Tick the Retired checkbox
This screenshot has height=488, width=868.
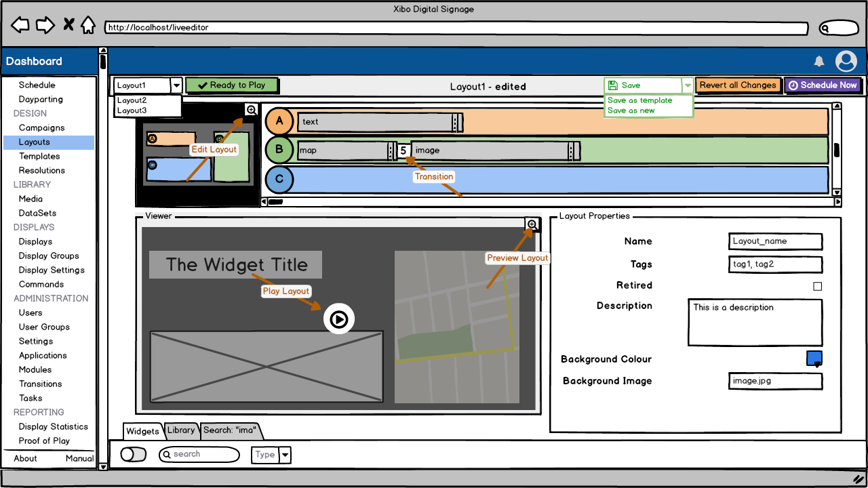tap(817, 286)
